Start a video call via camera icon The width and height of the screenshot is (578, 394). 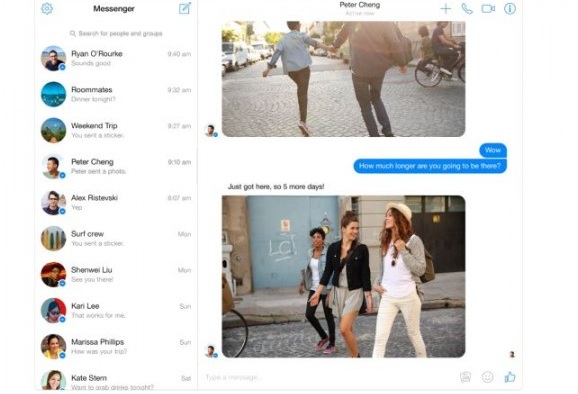488,8
